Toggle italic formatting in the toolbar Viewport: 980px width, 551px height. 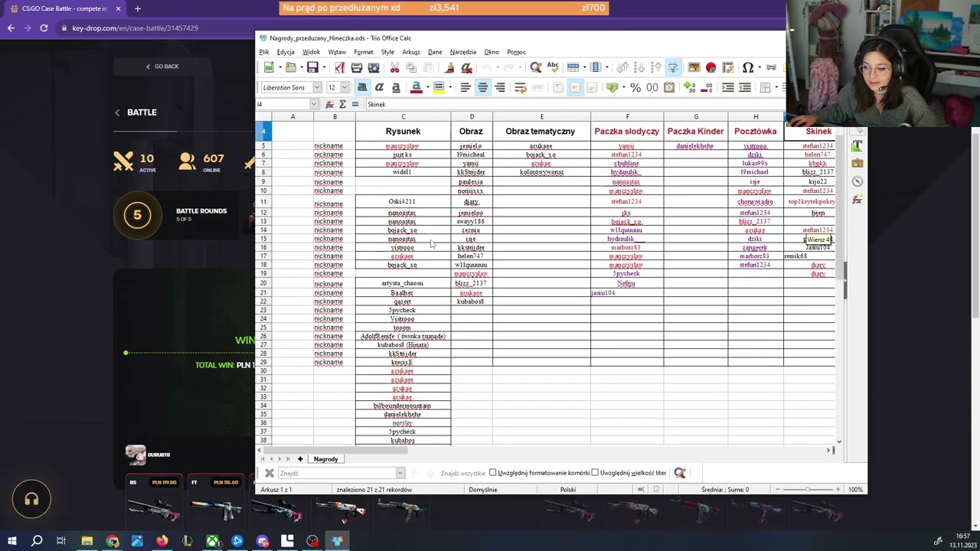click(379, 87)
